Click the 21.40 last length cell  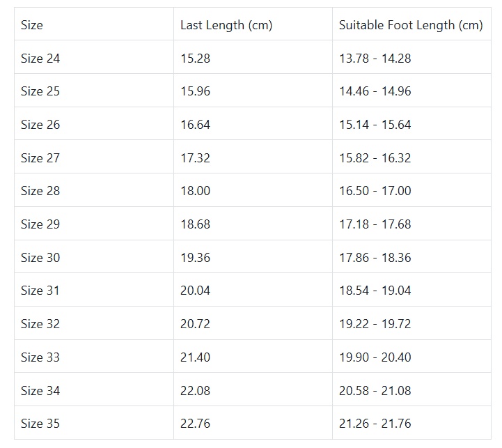195,357
